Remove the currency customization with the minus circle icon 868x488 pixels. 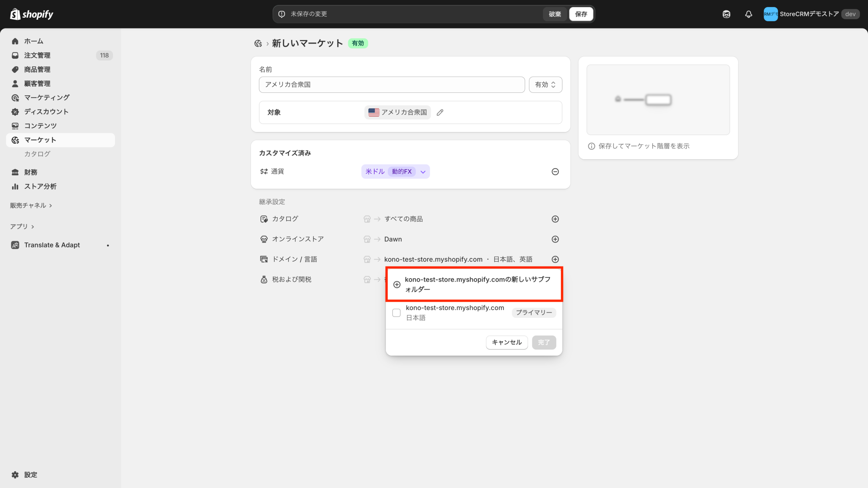(x=555, y=172)
